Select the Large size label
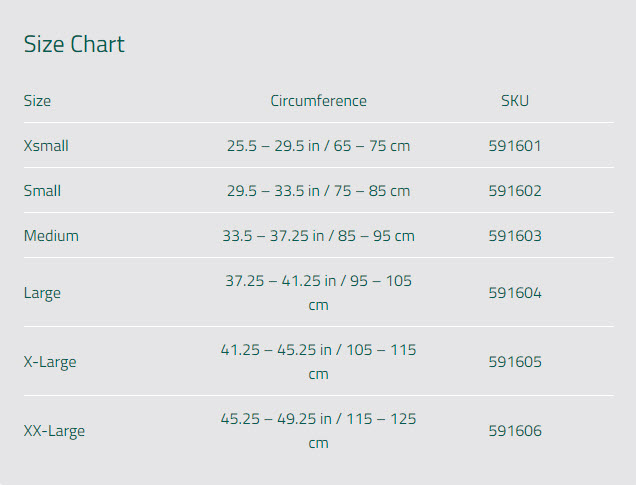The width and height of the screenshot is (636, 485). (x=42, y=293)
